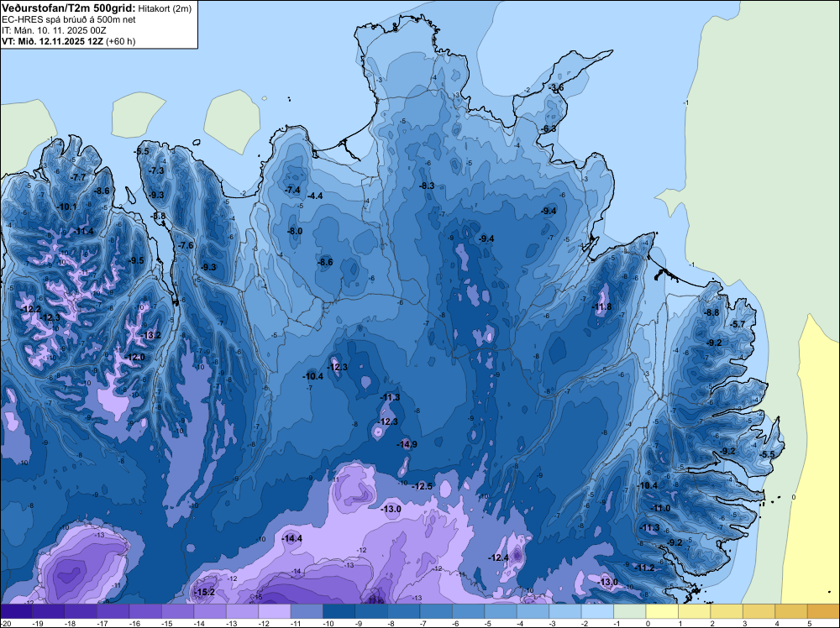Screen dimensions: 840x628
Task: Click the -4.4 temperature label
Action: click(x=314, y=196)
